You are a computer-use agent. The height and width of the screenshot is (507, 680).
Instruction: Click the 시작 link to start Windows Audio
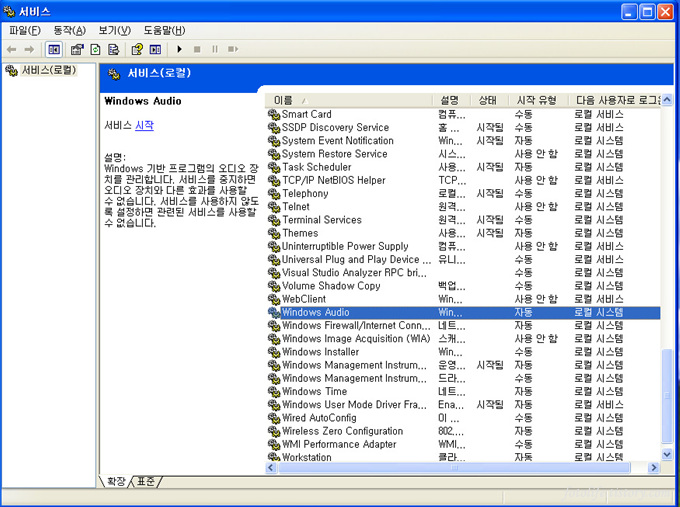coord(144,126)
